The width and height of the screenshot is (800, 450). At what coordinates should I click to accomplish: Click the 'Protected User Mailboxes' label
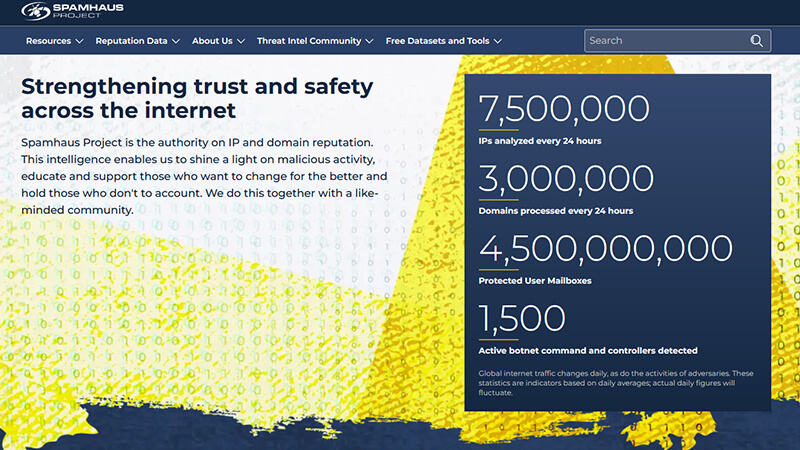coord(535,281)
